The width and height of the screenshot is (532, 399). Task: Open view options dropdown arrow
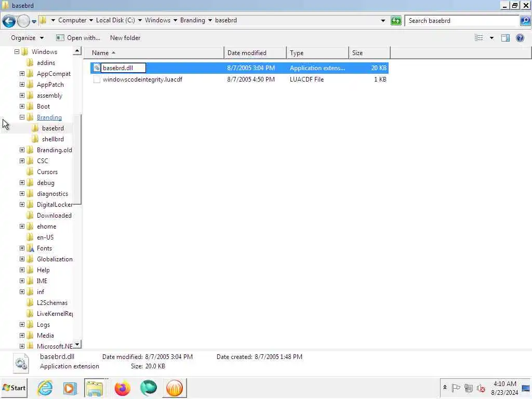(491, 38)
